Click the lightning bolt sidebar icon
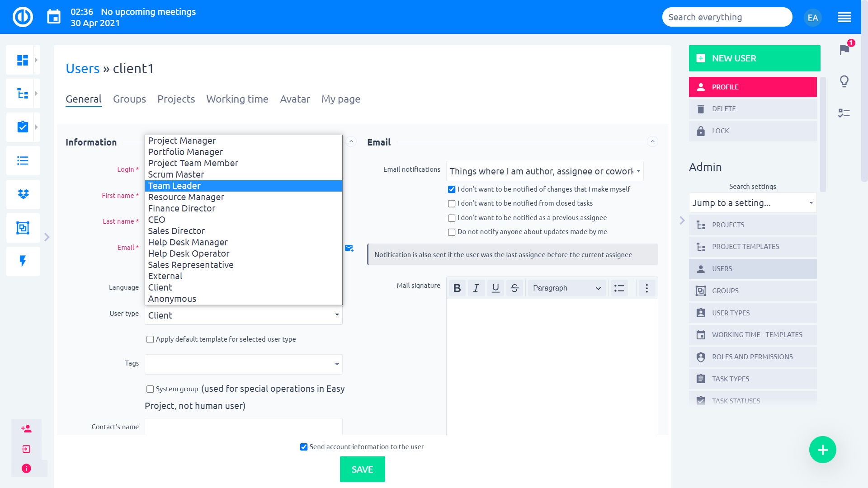This screenshot has height=488, width=868. (x=23, y=261)
